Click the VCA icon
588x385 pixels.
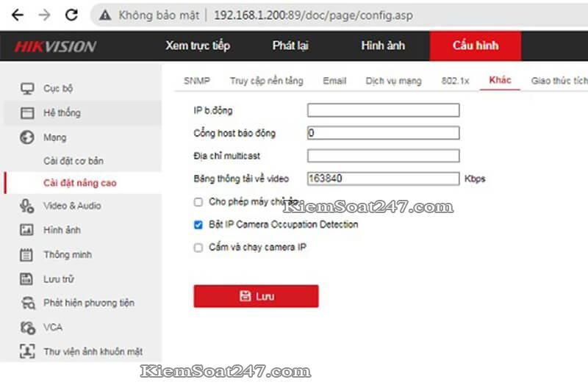click(28, 328)
